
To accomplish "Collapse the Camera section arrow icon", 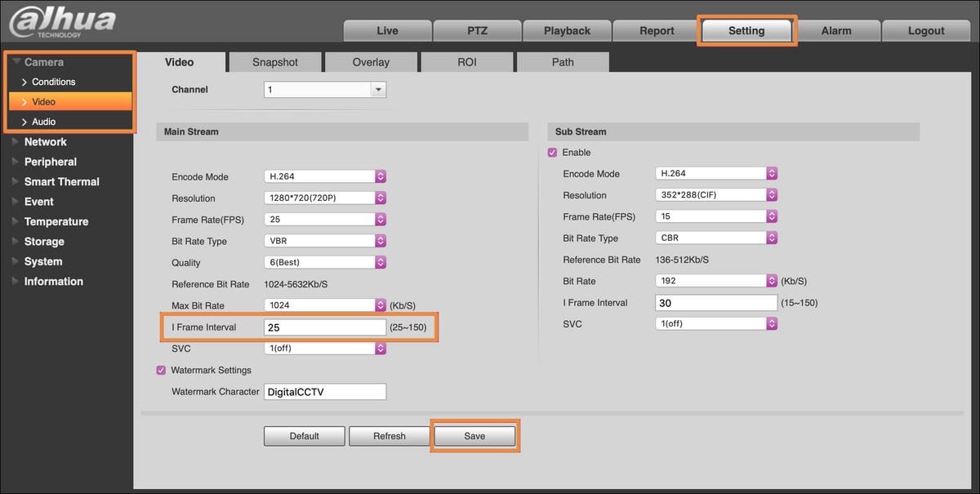I will pyautogui.click(x=16, y=62).
